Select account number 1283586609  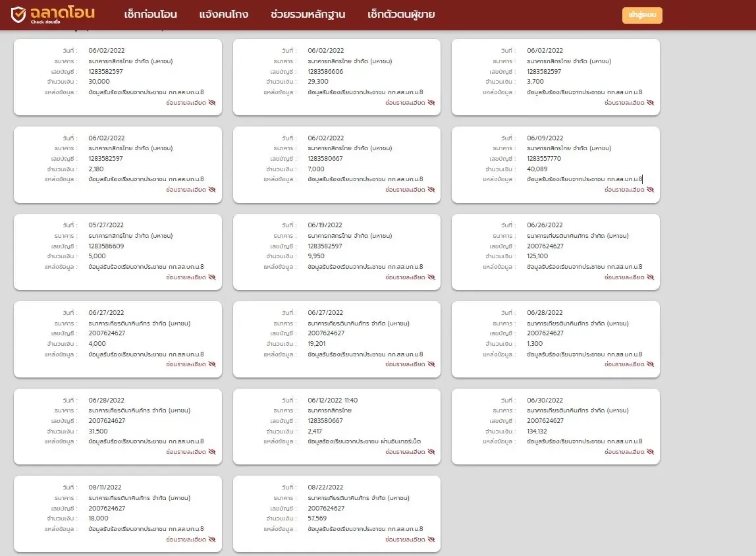coord(106,246)
